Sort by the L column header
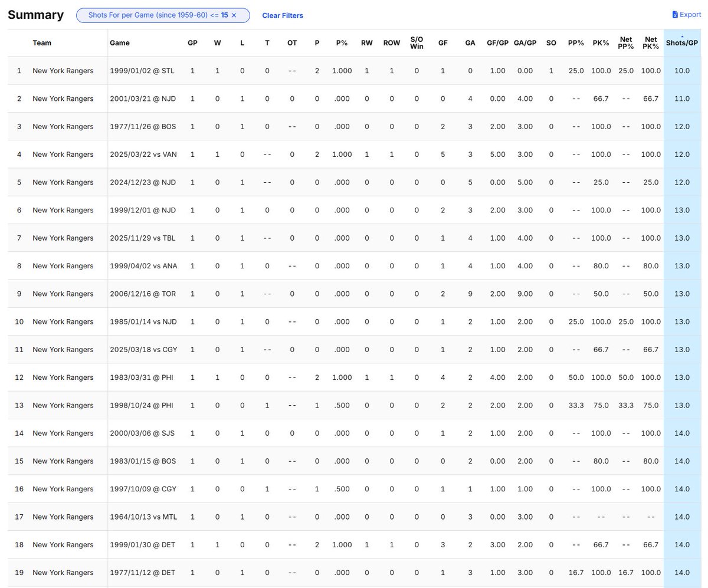 pos(242,43)
